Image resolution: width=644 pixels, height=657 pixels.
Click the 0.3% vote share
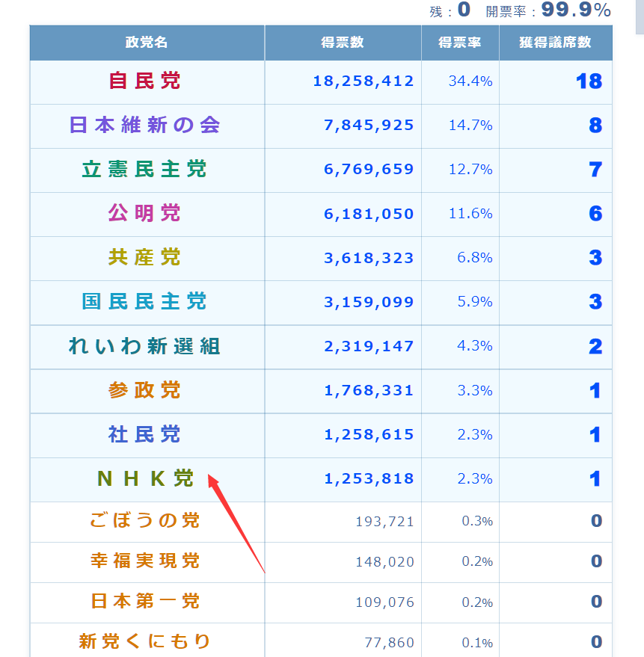pyautogui.click(x=477, y=521)
